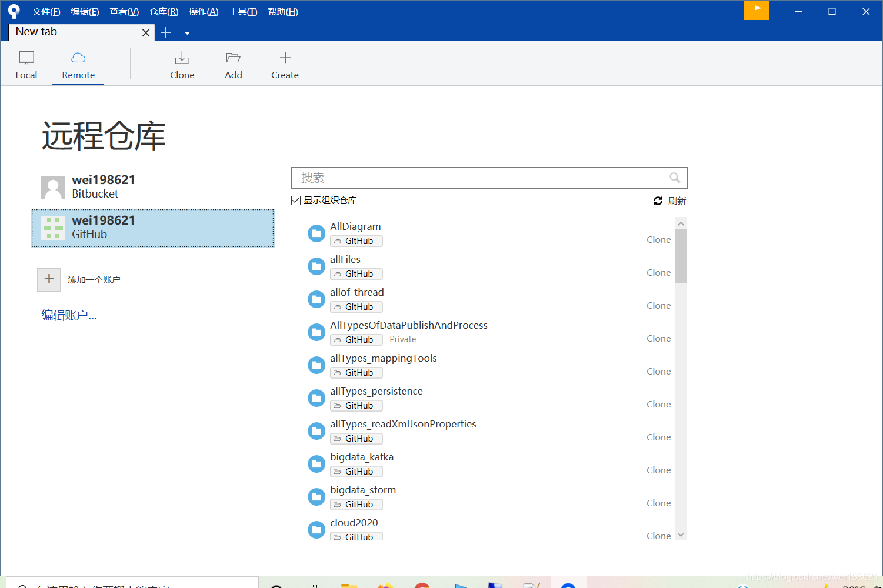The image size is (883, 588).
Task: Toggle the 显示组织仓库 checkbox
Action: 296,201
